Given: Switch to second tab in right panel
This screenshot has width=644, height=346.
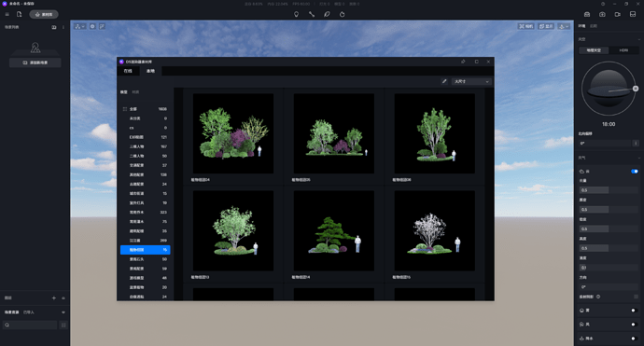Looking at the screenshot, I should point(594,26).
